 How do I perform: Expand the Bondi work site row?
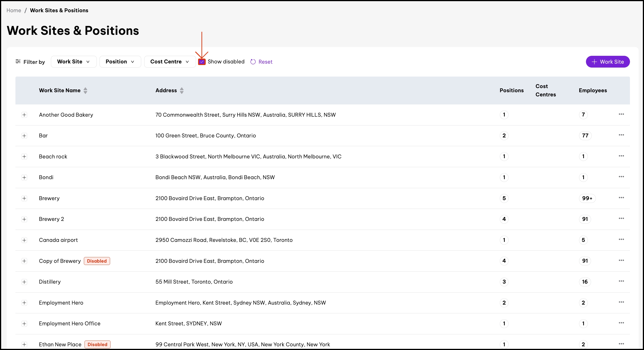(x=24, y=178)
